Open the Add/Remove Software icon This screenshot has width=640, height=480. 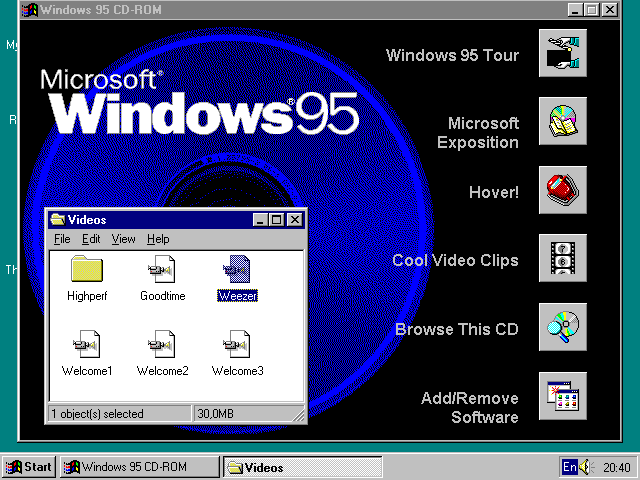pos(562,396)
